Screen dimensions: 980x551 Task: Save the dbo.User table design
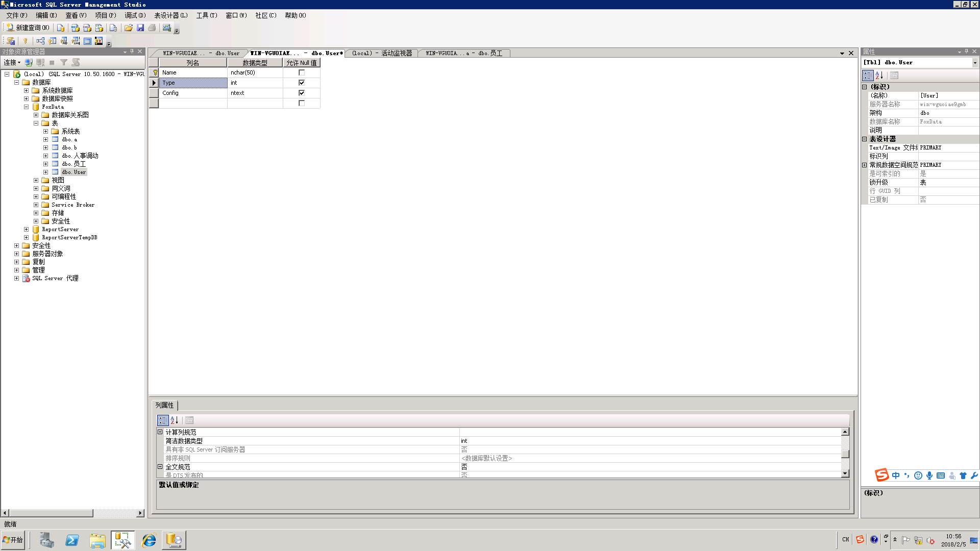click(140, 28)
